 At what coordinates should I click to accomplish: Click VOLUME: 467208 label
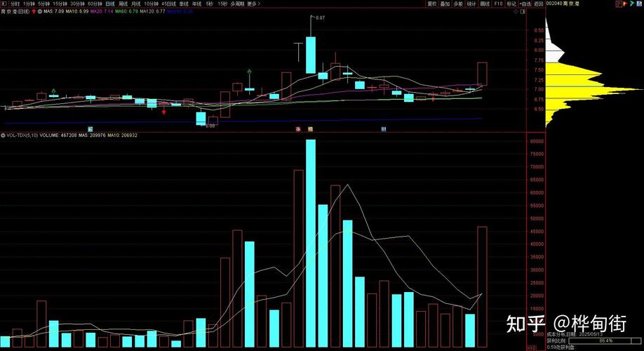coord(58,135)
